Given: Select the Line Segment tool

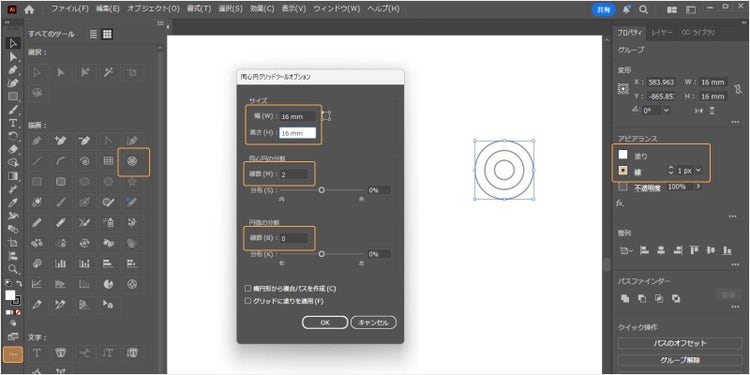Looking at the screenshot, I should 37,162.
